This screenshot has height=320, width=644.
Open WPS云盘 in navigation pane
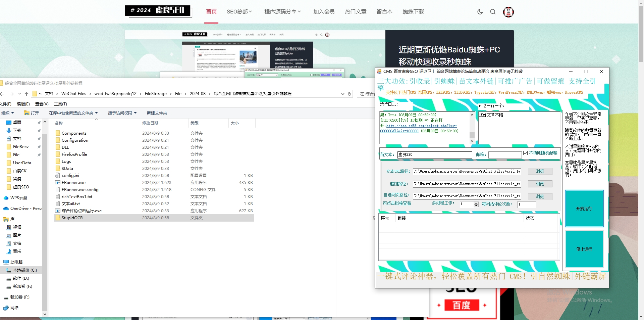(x=18, y=198)
